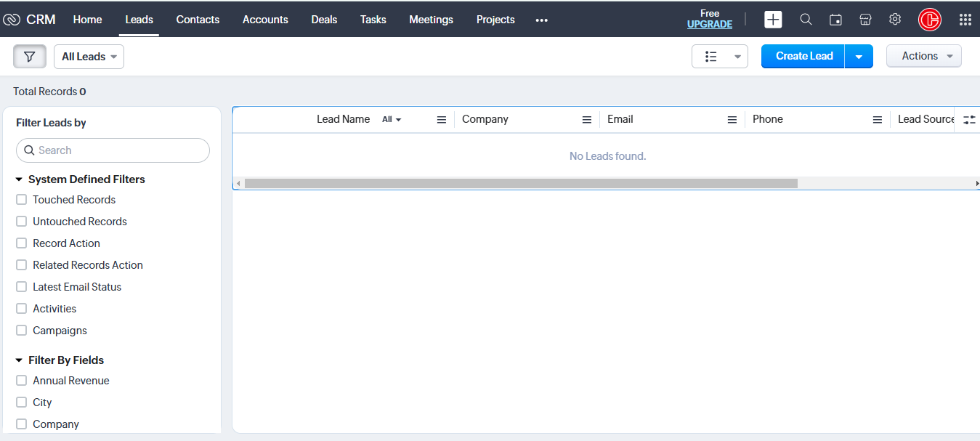The width and height of the screenshot is (980, 441).
Task: Check the Record Action filter
Action: coord(22,243)
